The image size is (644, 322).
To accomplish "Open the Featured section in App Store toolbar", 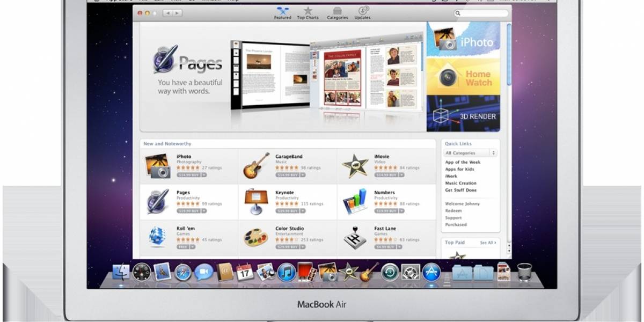I will [282, 13].
